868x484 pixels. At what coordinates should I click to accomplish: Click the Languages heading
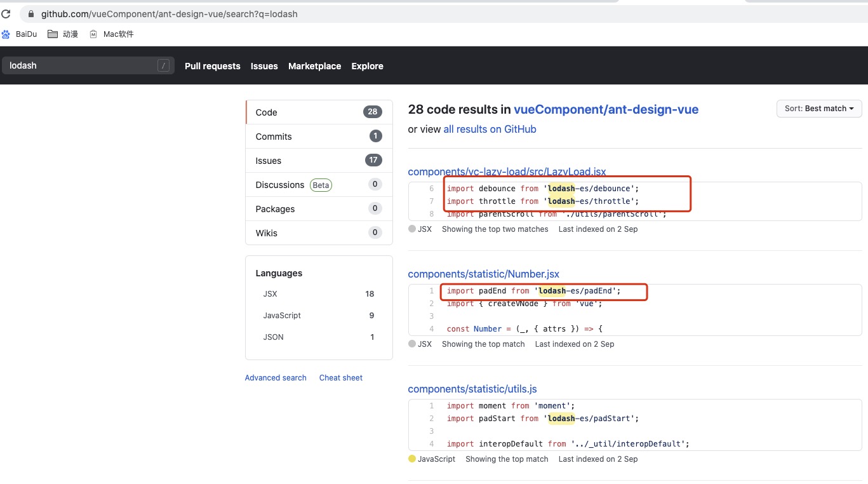pyautogui.click(x=279, y=273)
